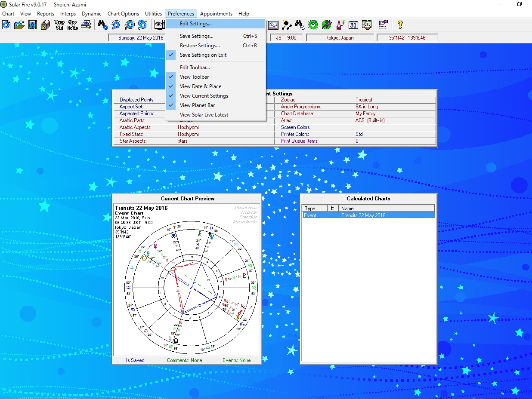532x399 pixels.
Task: Toggle View Planet Bar option
Action: point(197,105)
